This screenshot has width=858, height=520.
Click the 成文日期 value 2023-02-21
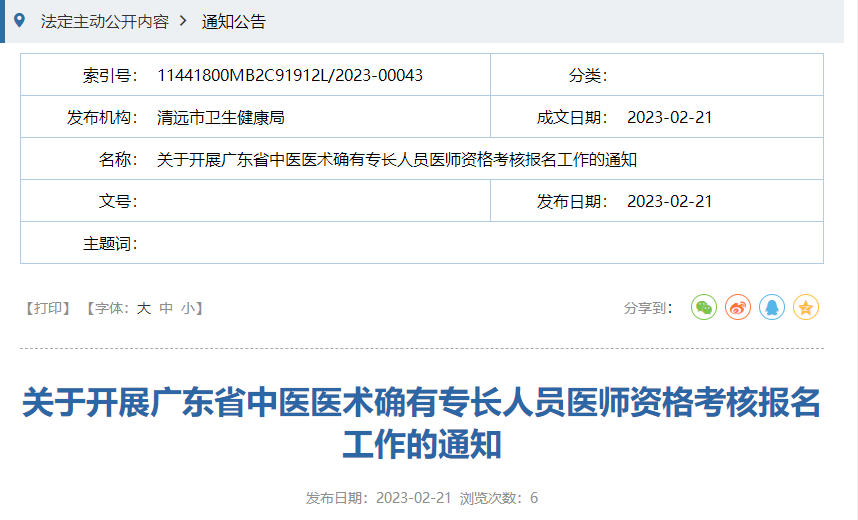(669, 117)
